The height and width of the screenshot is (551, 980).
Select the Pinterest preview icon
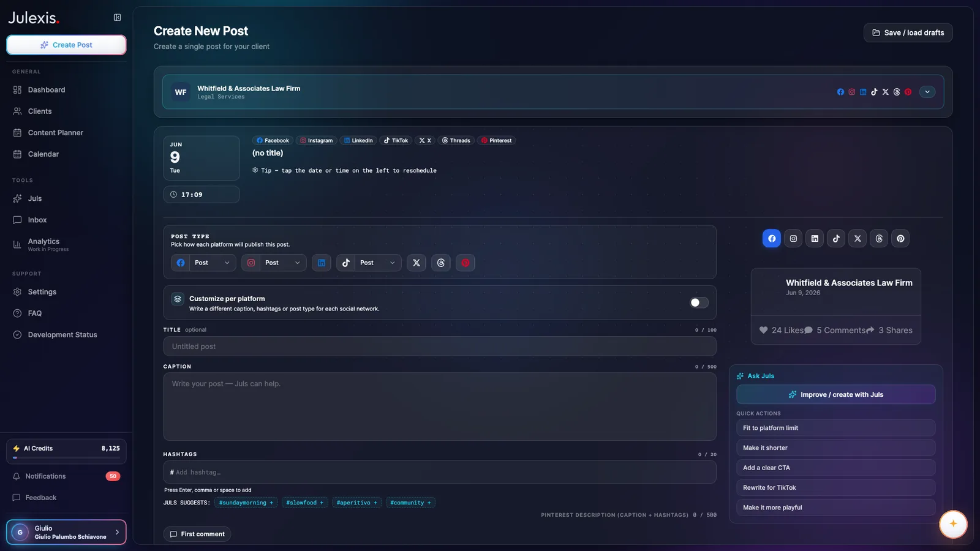900,239
